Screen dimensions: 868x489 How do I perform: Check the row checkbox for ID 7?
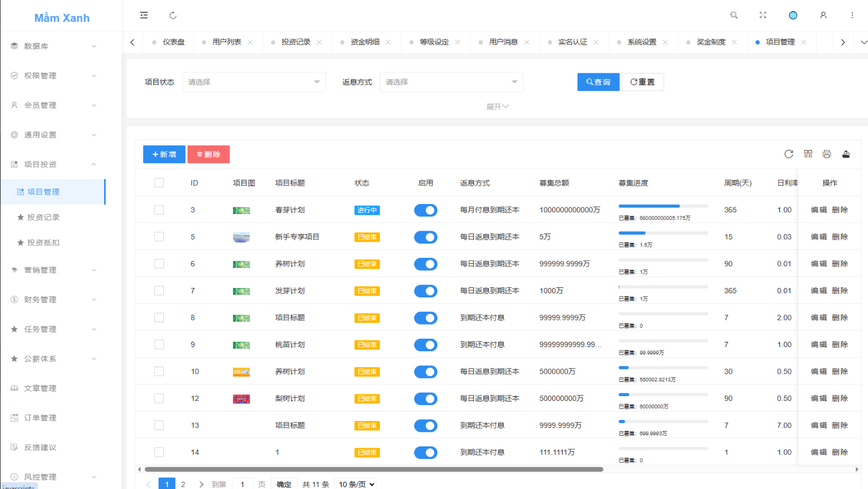159,290
